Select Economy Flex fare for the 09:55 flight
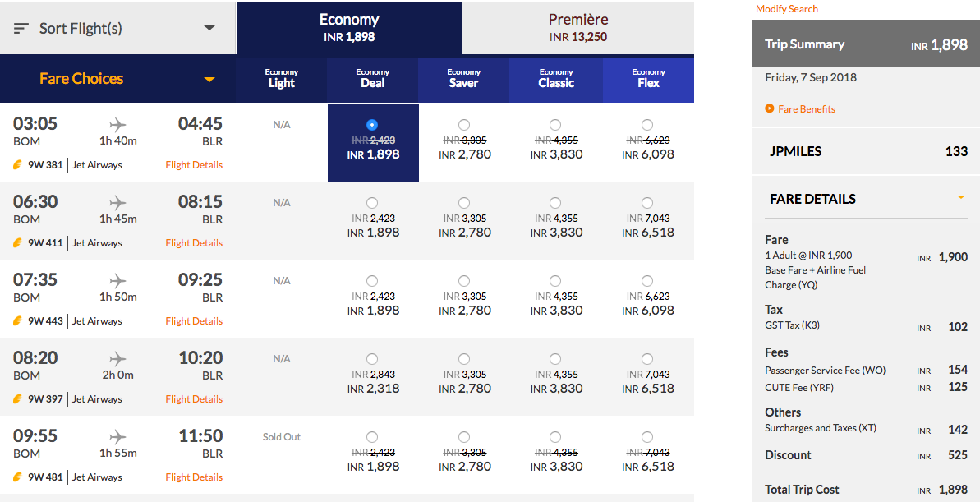 tap(646, 436)
